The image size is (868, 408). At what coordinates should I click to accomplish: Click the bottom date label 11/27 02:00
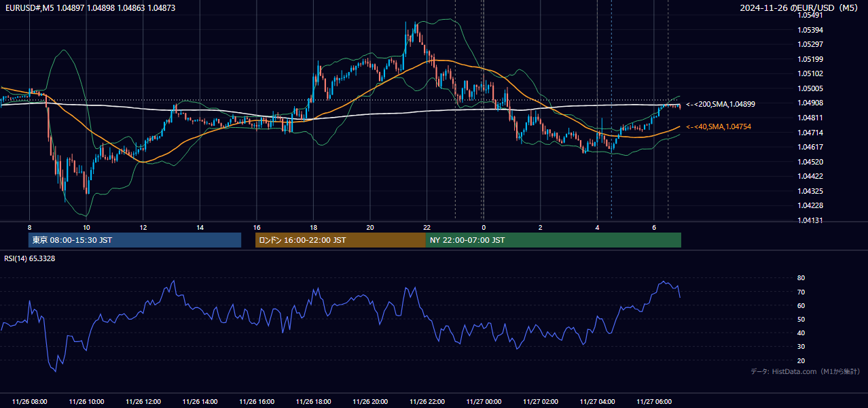(x=540, y=402)
